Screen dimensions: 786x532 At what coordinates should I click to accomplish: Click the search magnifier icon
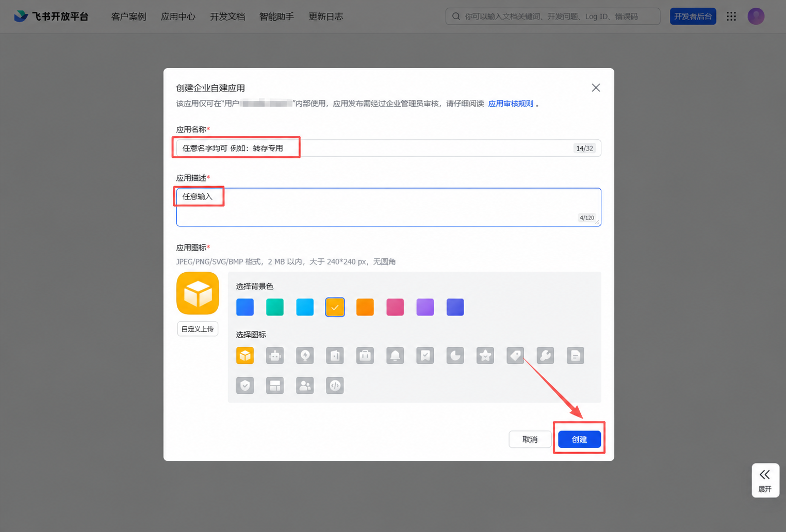[x=456, y=16]
